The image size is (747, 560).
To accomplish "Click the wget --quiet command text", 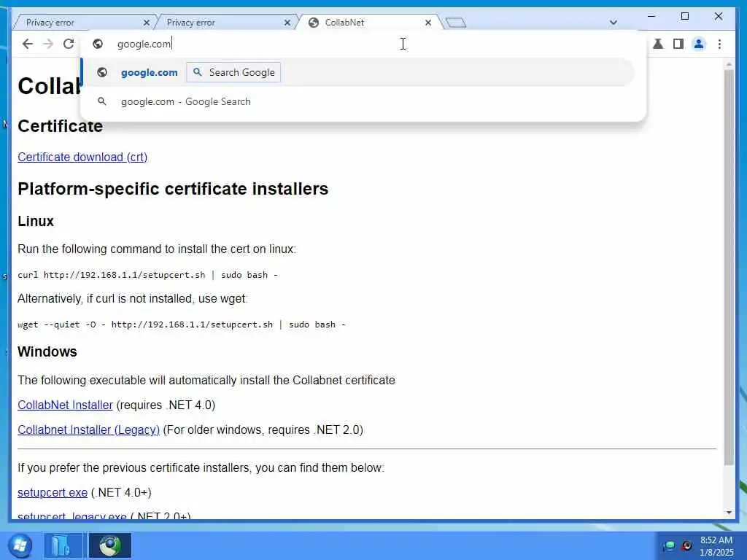I will 182,324.
